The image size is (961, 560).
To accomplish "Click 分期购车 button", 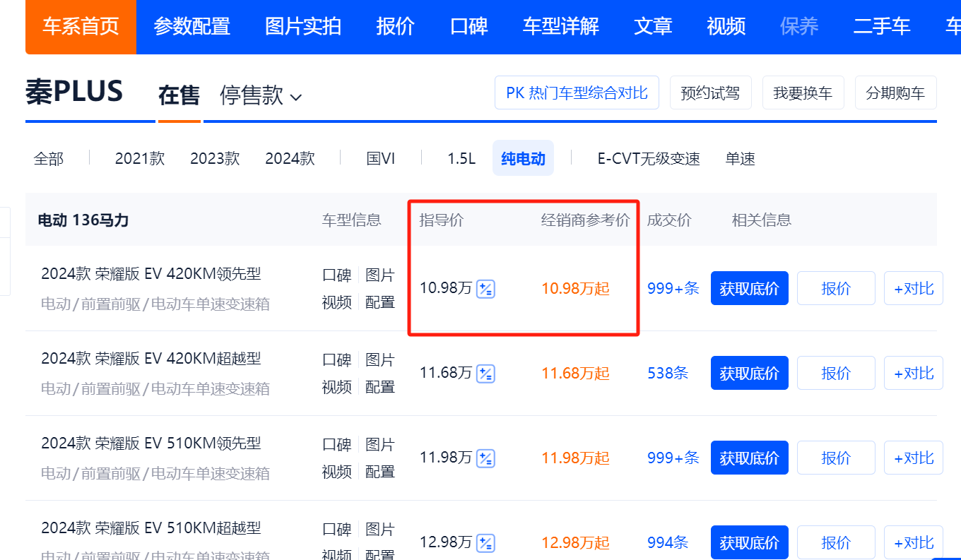I will pyautogui.click(x=895, y=93).
